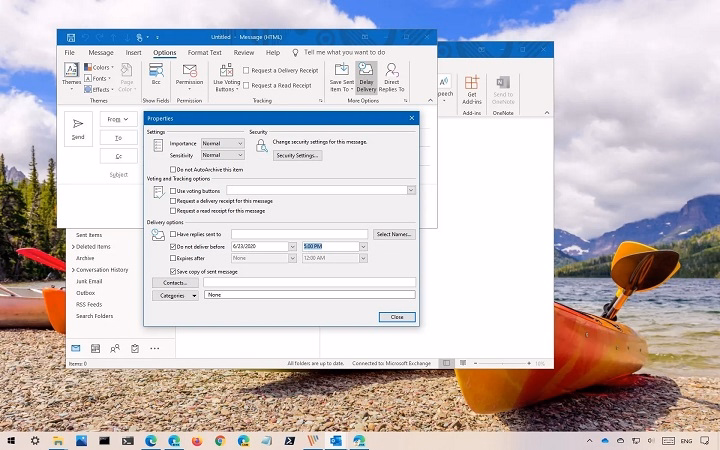Click the zoom slider in status bar
Screen dimensions: 720x450
(x=502, y=363)
